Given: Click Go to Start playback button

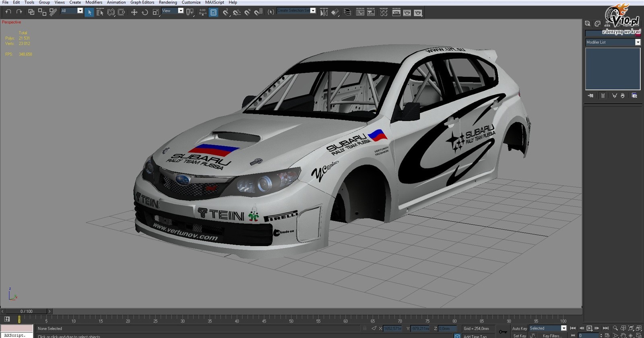Looking at the screenshot, I should click(x=573, y=328).
